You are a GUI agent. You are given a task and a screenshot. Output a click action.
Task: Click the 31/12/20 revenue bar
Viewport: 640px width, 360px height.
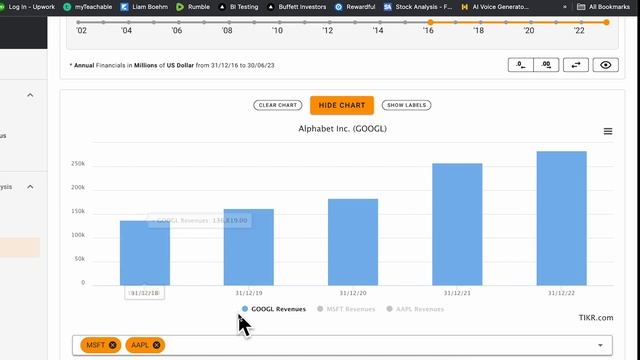[x=353, y=242]
